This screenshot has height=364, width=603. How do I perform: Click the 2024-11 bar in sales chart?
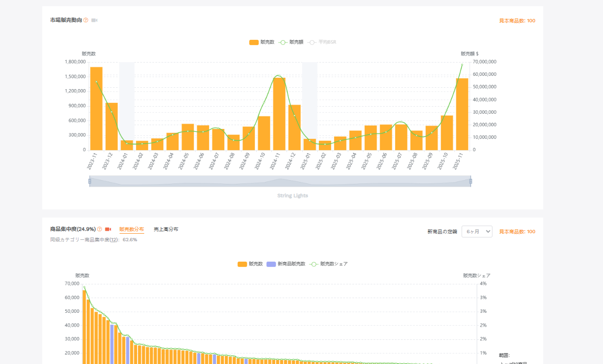point(279,114)
